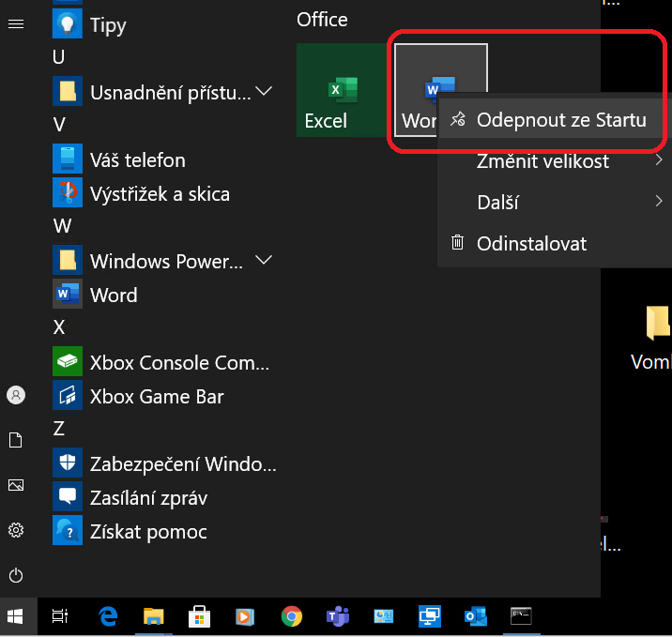Image resolution: width=672 pixels, height=637 pixels.
Task: Click the Windows Start button
Action: (15, 616)
